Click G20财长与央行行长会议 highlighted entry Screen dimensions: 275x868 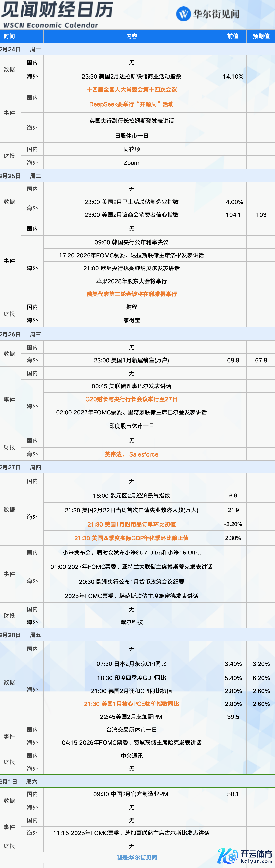tap(131, 399)
